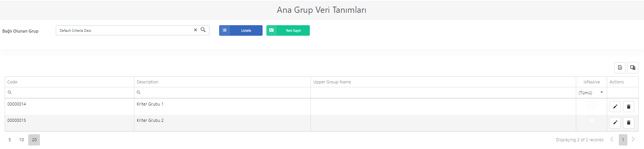This screenshot has height=149, width=644.
Task: Export grid data to Excel icon
Action: click(620, 68)
